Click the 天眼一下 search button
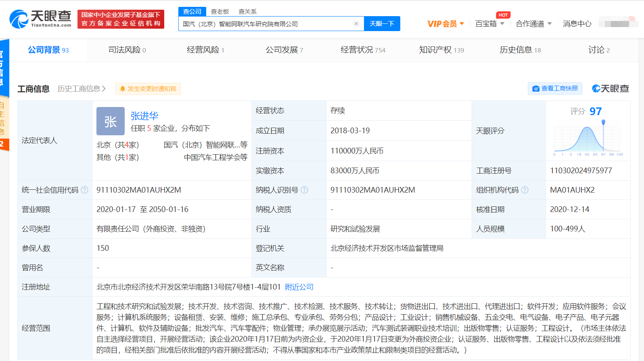644x361 pixels. pos(382,24)
